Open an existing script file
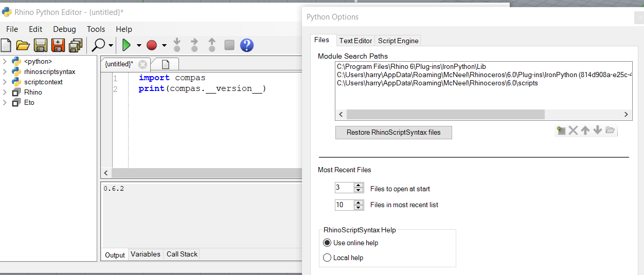Image resolution: width=644 pixels, height=275 pixels. (23, 45)
